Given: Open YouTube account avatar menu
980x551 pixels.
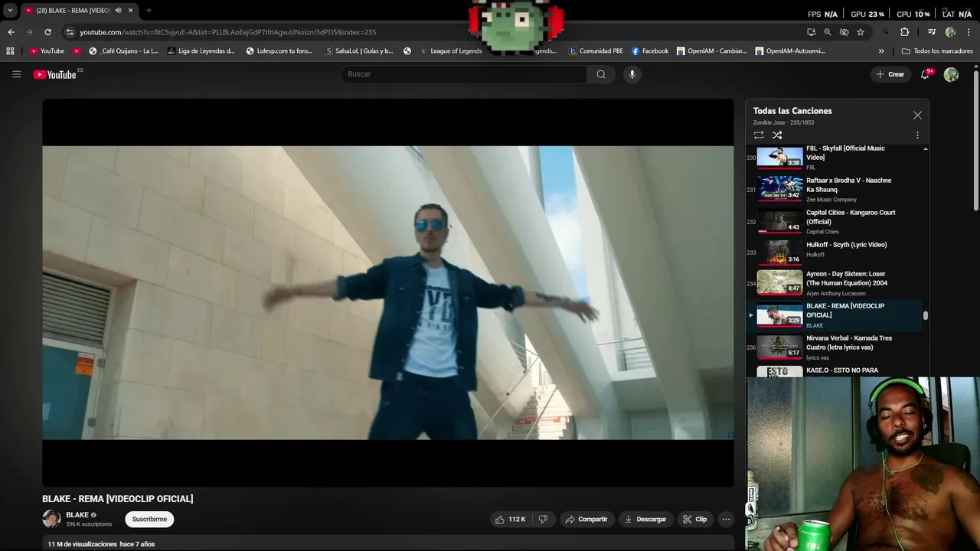Looking at the screenshot, I should pos(951,74).
